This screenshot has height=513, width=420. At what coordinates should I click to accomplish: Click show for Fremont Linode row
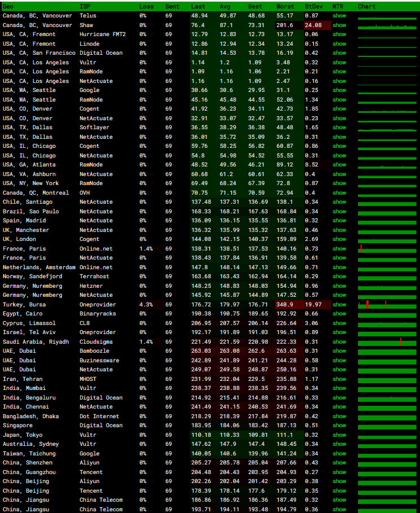click(x=339, y=44)
